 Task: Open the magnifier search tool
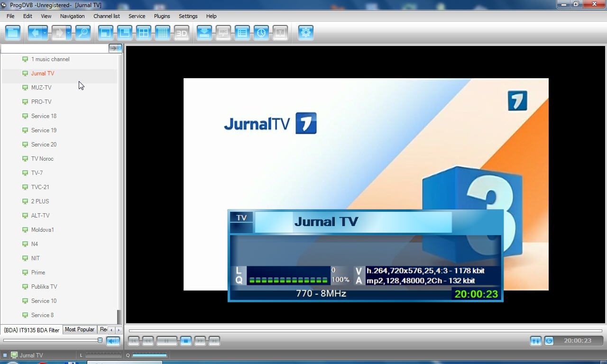coord(83,33)
